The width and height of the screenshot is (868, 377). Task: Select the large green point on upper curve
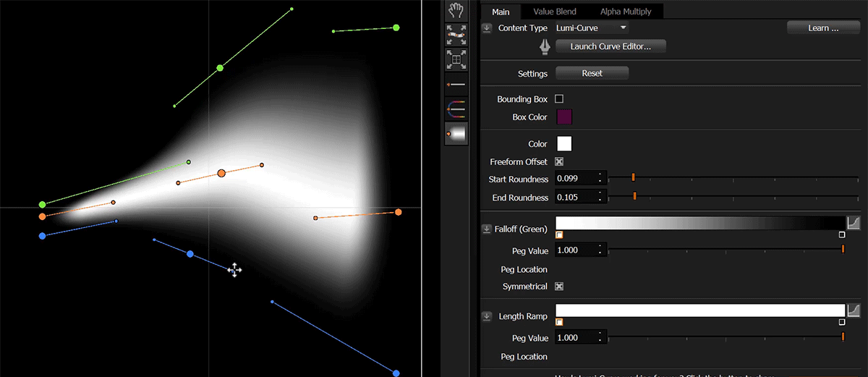tap(220, 68)
